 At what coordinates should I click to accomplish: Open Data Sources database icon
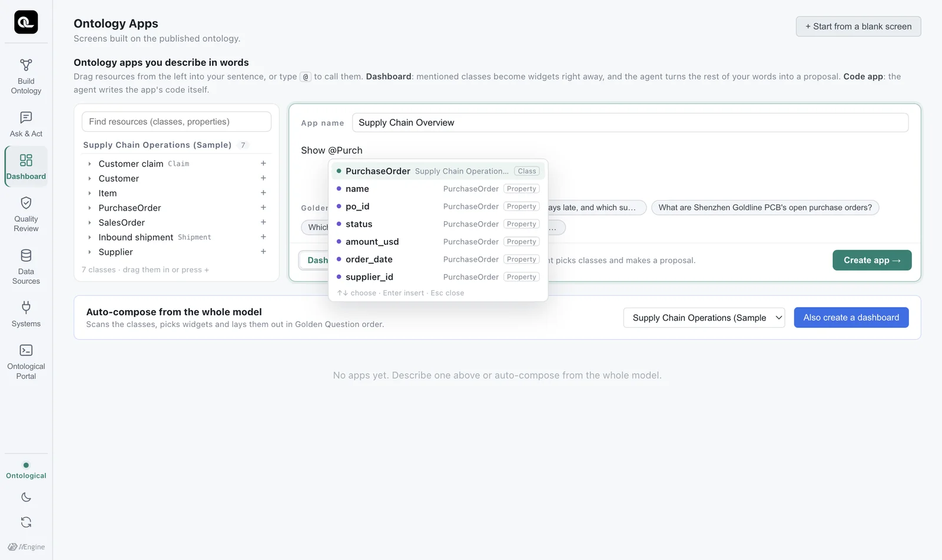pos(26,255)
